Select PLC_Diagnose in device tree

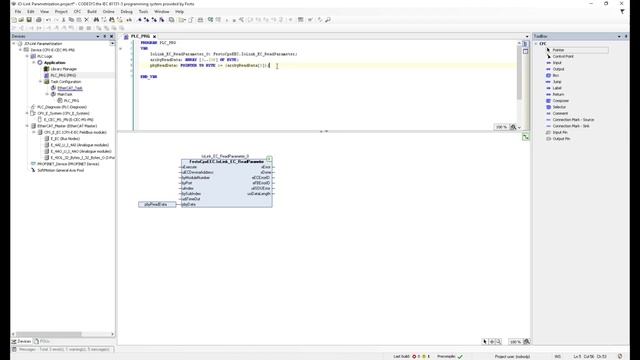(x=62, y=107)
